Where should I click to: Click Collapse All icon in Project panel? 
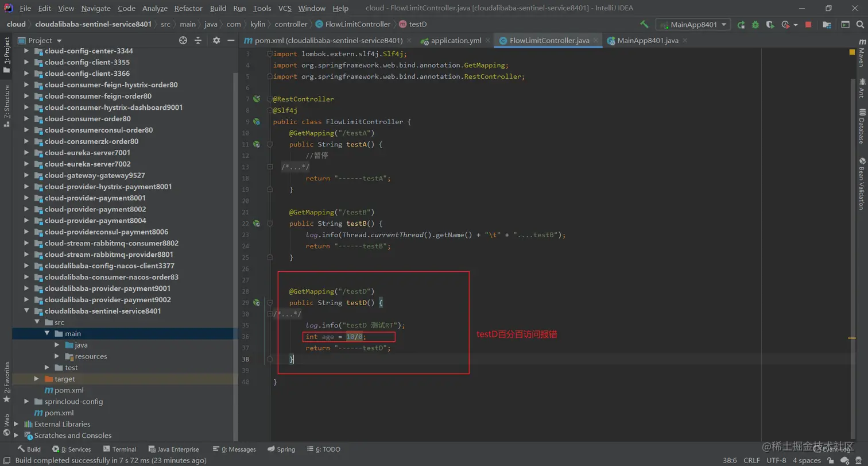tap(198, 40)
